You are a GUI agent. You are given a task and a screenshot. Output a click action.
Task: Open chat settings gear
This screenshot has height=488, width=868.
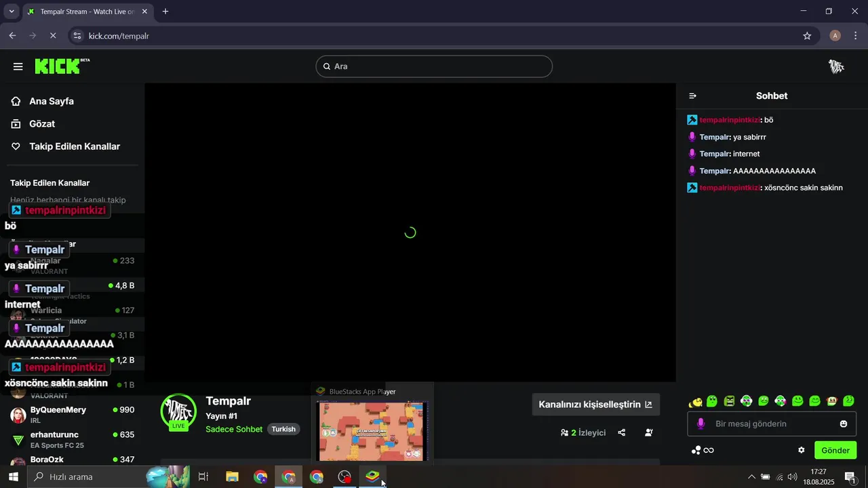pos(802,450)
